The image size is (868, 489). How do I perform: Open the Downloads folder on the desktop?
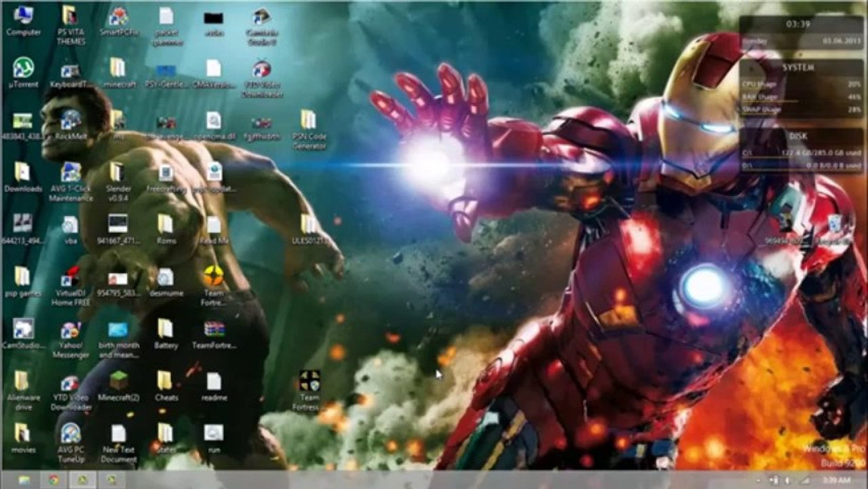tap(23, 177)
